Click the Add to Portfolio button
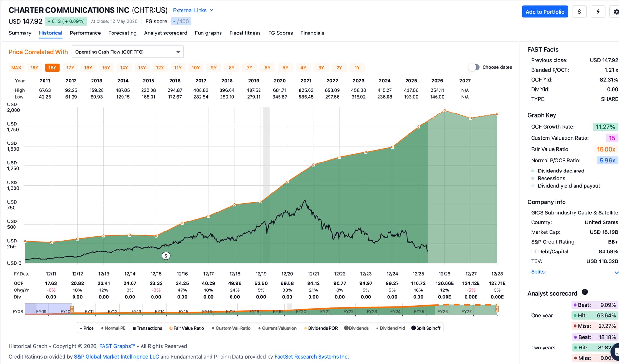The image size is (619, 364). pos(545,12)
